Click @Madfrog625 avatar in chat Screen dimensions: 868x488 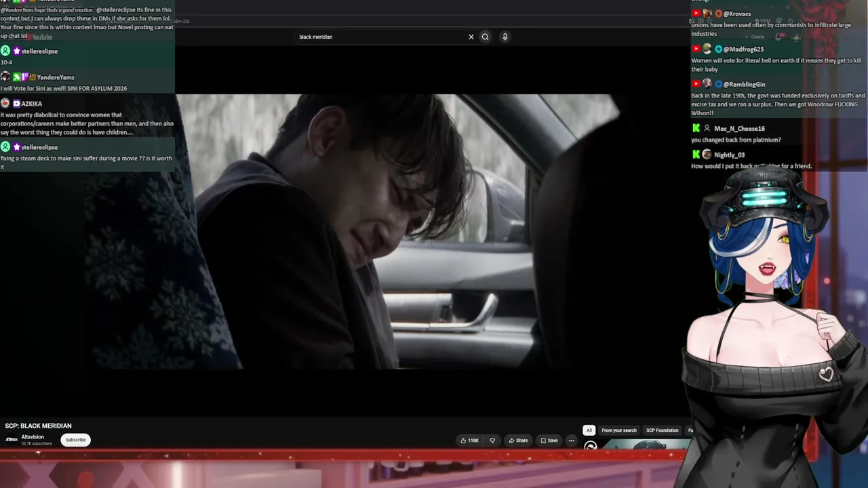click(707, 49)
